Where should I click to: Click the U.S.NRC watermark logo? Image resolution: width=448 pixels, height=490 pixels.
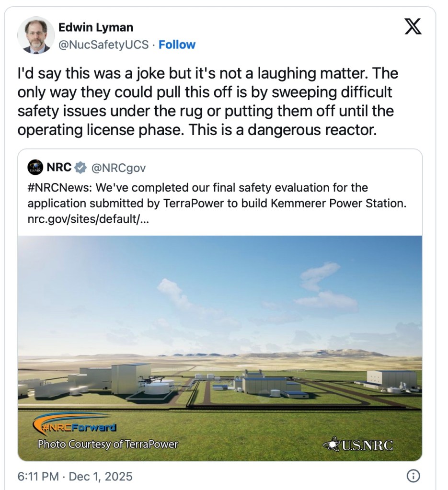(358, 445)
